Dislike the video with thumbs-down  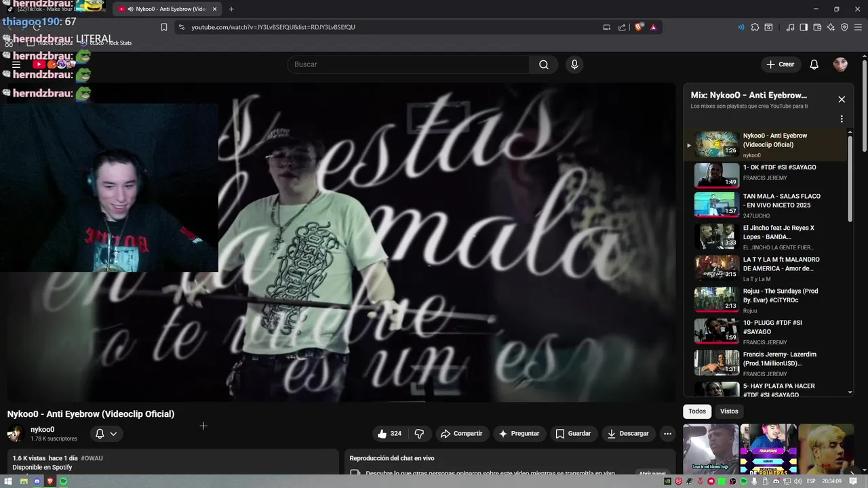419,434
